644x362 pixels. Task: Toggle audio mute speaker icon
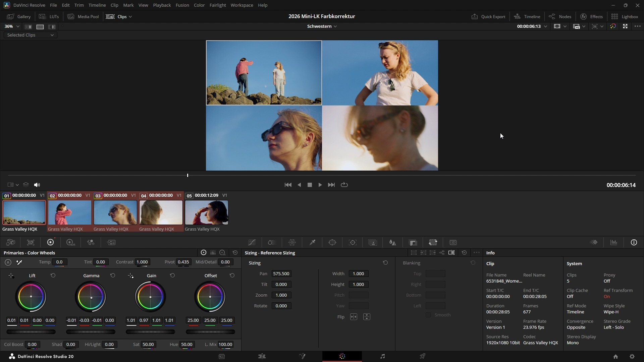coord(37,185)
